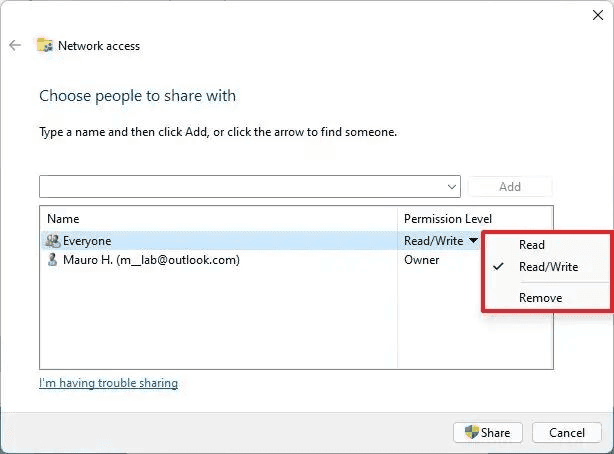Select the Mauro H. row in the list
The image size is (614, 454).
220,260
